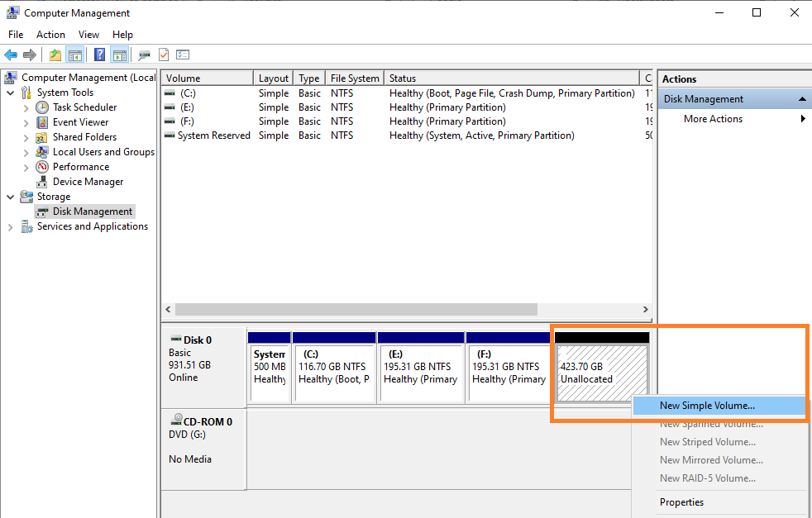This screenshot has height=518, width=812.
Task: Click the Performance gauge icon
Action: 42,167
